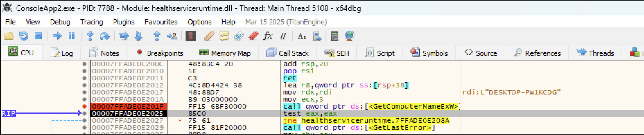This screenshot has width=644, height=135.
Task: Open the Debug menu
Action: 60,22
